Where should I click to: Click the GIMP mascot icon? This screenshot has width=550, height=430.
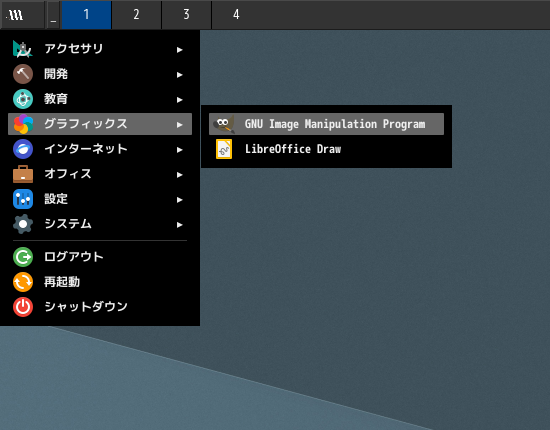pos(224,124)
